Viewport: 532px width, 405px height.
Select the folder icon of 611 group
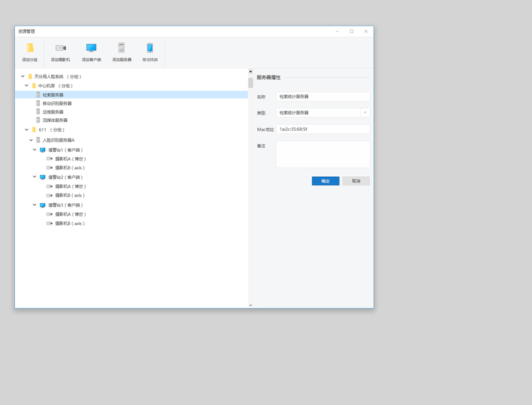(34, 130)
